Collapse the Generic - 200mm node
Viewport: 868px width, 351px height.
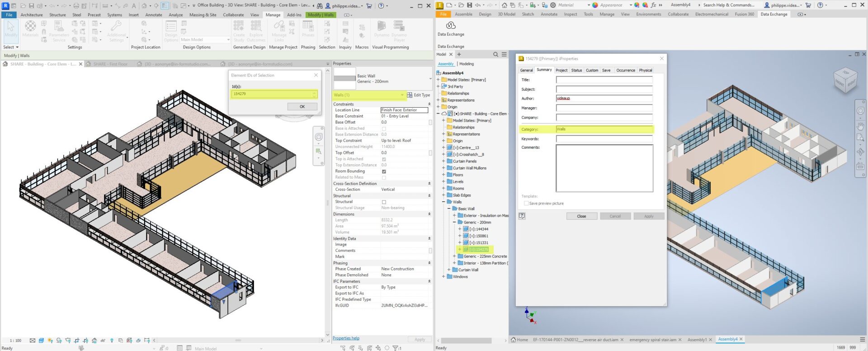[454, 223]
